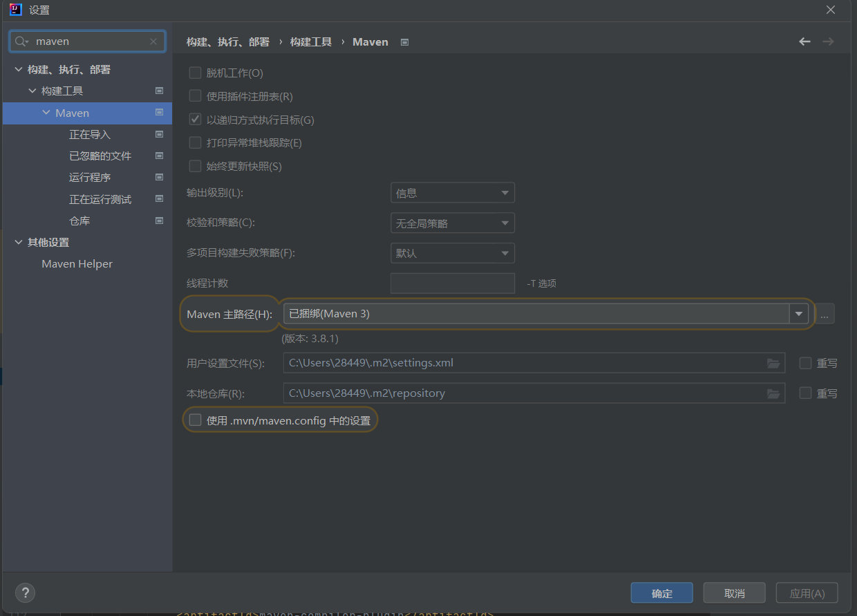
Task: Open 校验和策略 dropdown showing 无全局策略
Action: point(453,223)
